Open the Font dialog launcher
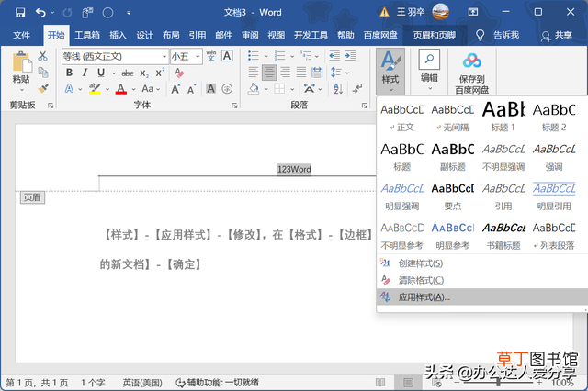This screenshot has width=588, height=391. tap(235, 106)
